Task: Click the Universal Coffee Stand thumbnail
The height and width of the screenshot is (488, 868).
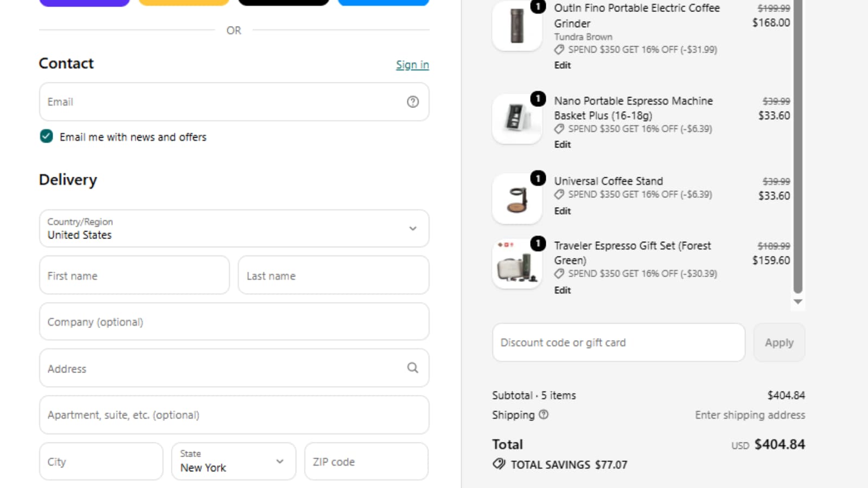Action: pos(517,198)
